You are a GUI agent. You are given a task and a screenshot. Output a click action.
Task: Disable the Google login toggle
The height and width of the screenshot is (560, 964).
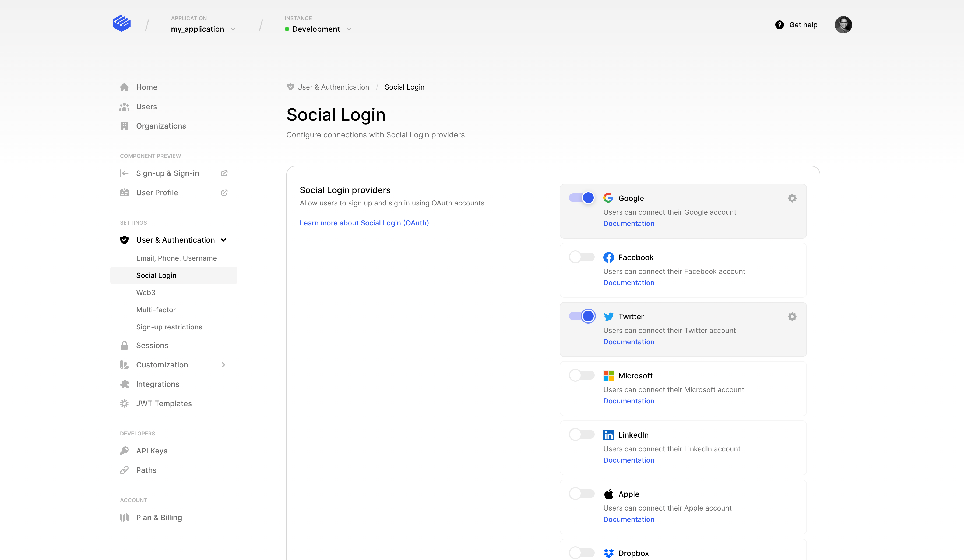[582, 198]
